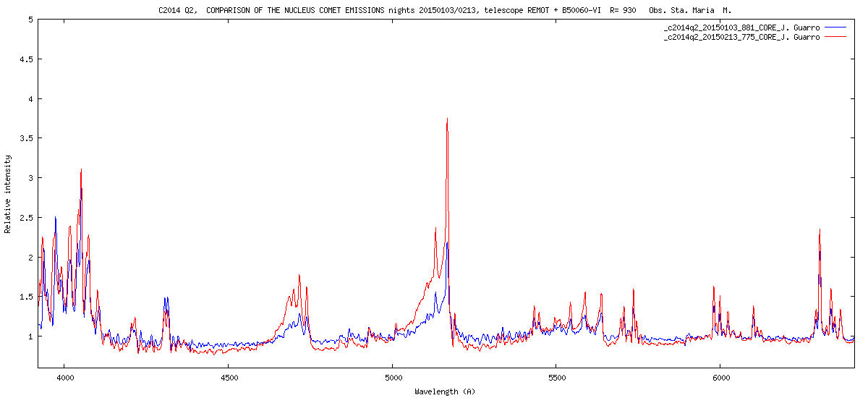This screenshot has width=868, height=398.
Task: Click y-axis tick label 1
Action: tap(30, 336)
